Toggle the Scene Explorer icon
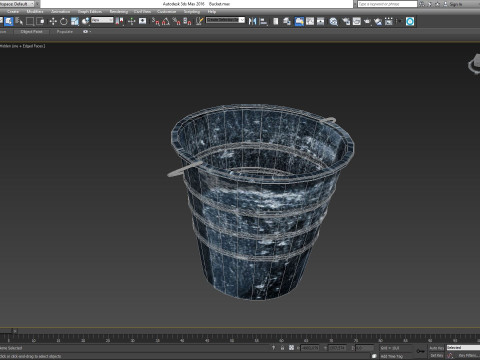 pyautogui.click(x=276, y=21)
